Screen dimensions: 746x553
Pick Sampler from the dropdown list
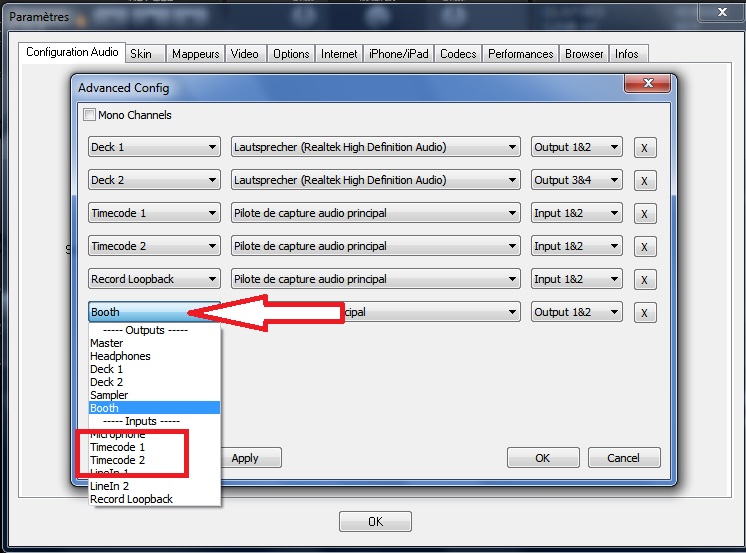pos(154,395)
